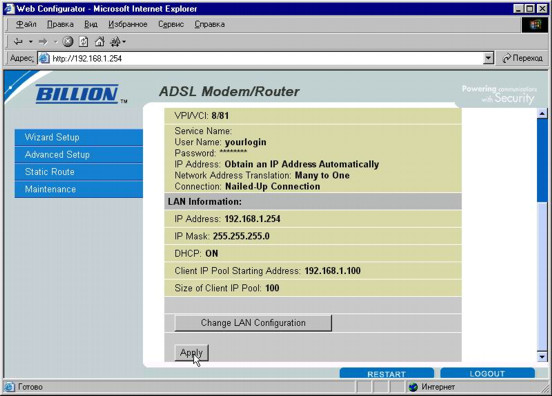
Task: Click the page icon in the address bar
Action: point(44,58)
